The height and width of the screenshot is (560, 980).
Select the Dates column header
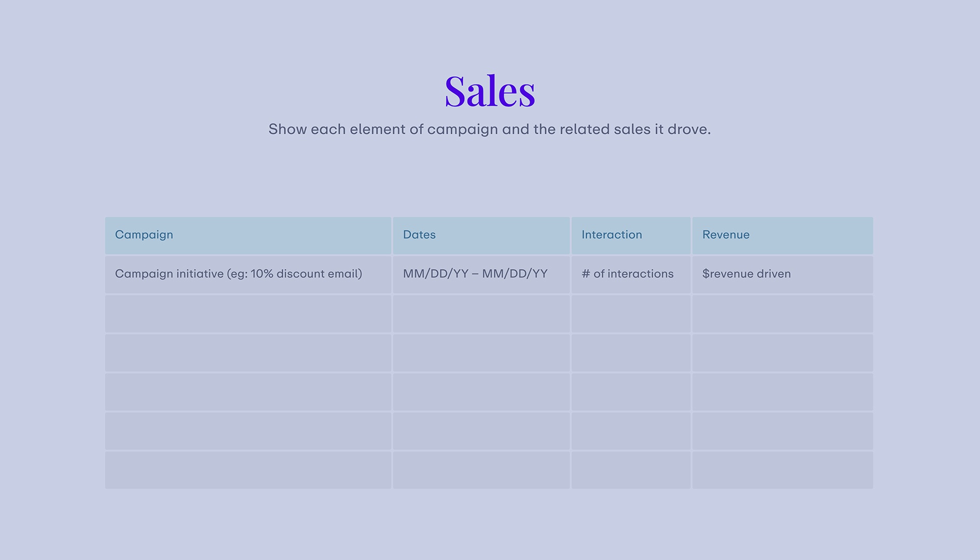coord(481,235)
